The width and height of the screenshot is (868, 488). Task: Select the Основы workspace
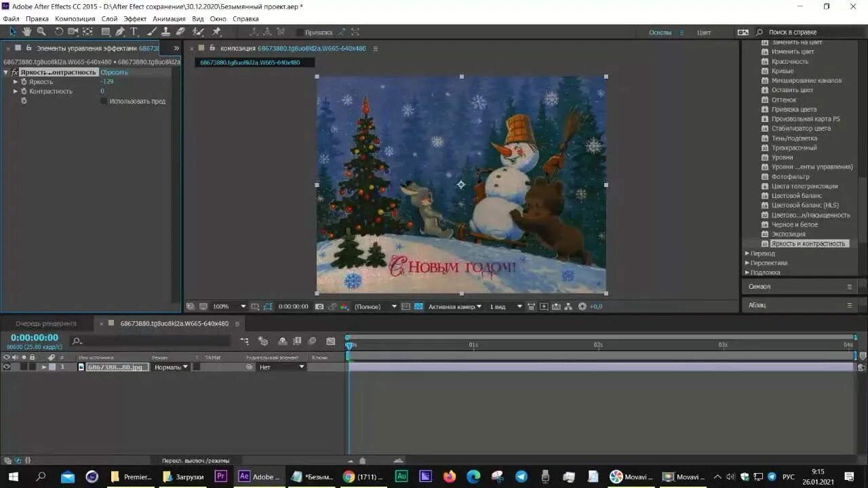[x=660, y=32]
